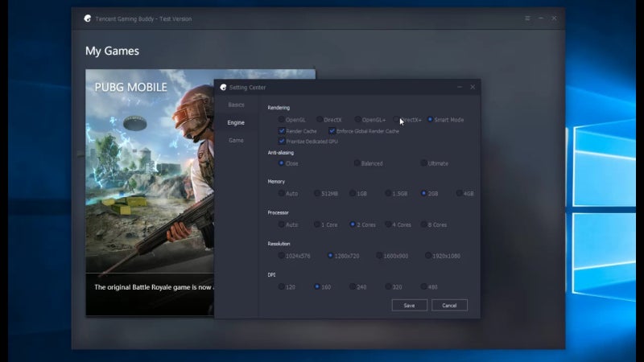
Task: Click the My Games heading
Action: [x=112, y=51]
